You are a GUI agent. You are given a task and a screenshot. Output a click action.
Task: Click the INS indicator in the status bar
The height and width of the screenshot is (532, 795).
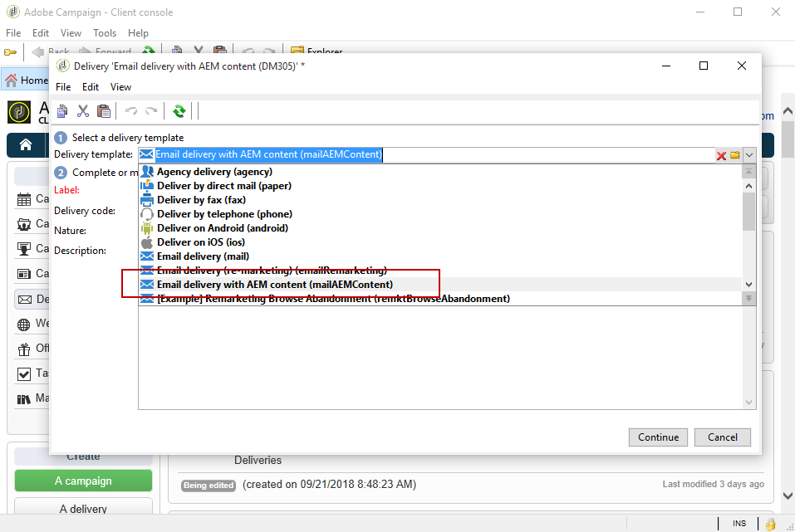[739, 524]
